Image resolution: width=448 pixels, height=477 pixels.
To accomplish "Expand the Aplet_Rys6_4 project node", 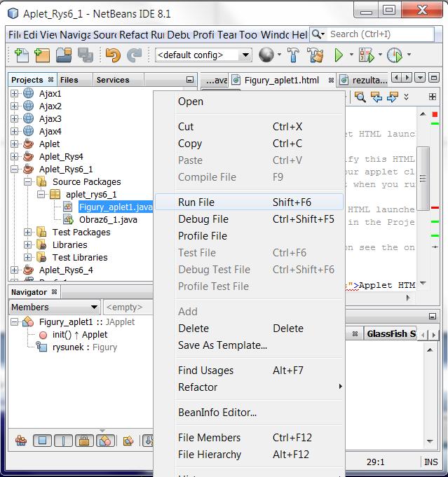I will click(14, 270).
